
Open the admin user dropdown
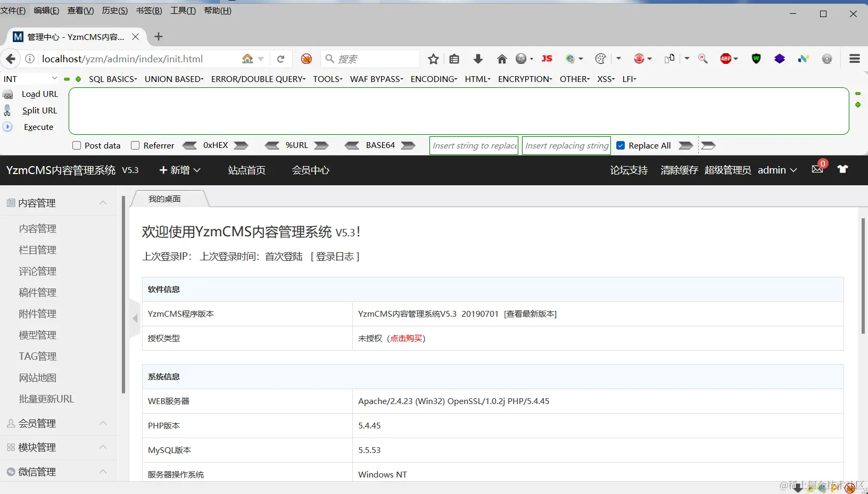[778, 170]
